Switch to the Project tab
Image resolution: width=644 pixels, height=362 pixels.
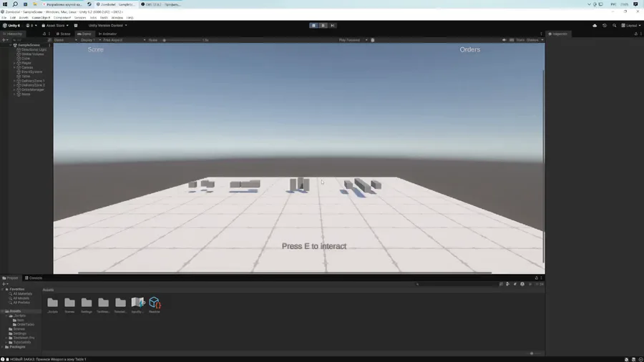tap(10, 278)
